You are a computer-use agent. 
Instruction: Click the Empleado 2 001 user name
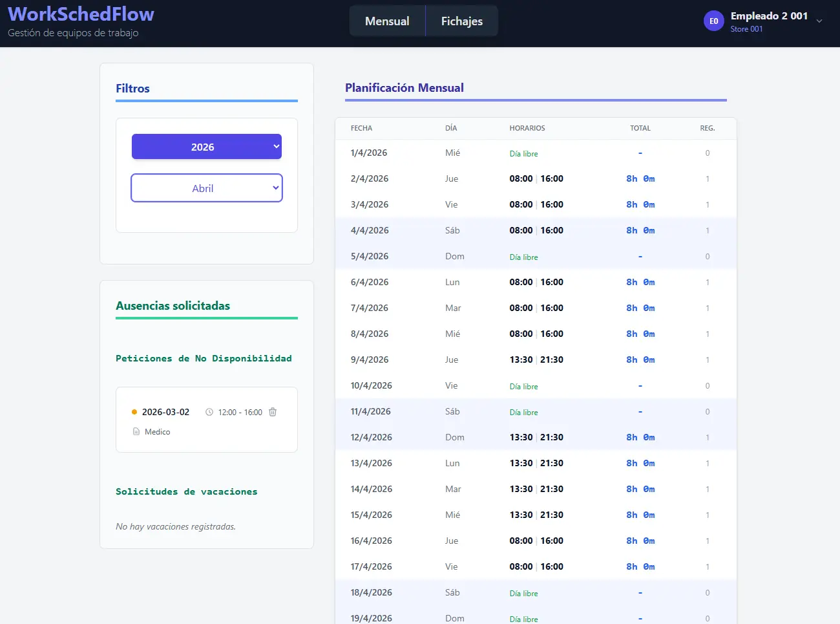tap(769, 16)
